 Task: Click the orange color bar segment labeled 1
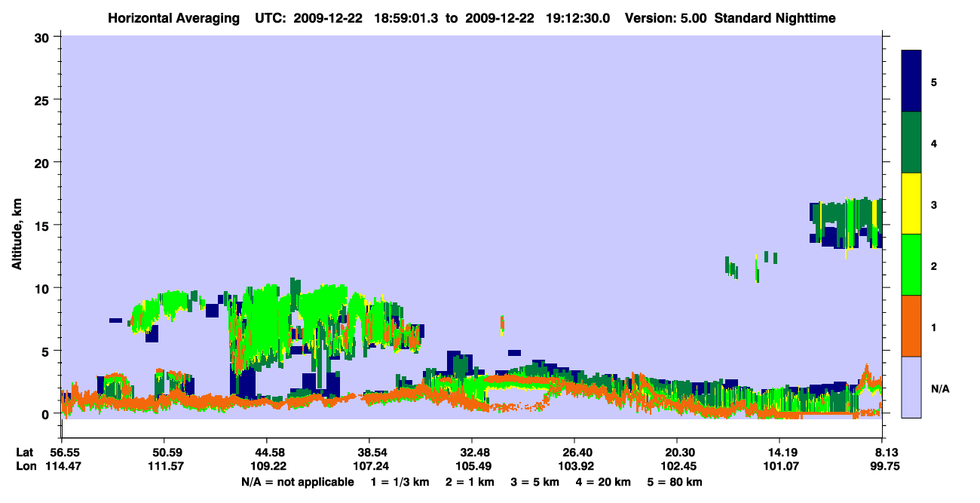pyautogui.click(x=911, y=326)
